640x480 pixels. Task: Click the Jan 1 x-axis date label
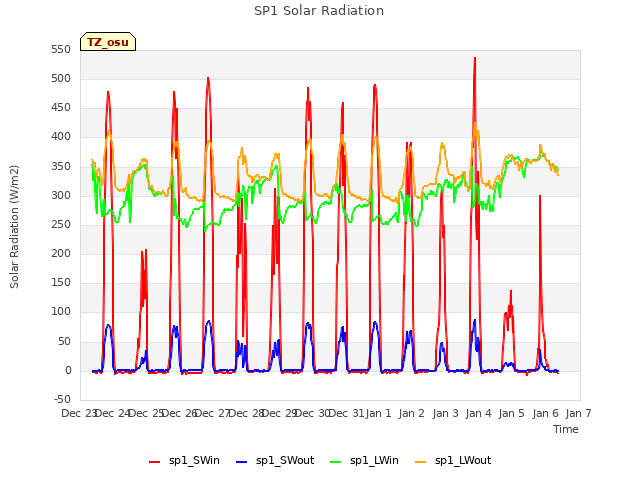(x=378, y=413)
